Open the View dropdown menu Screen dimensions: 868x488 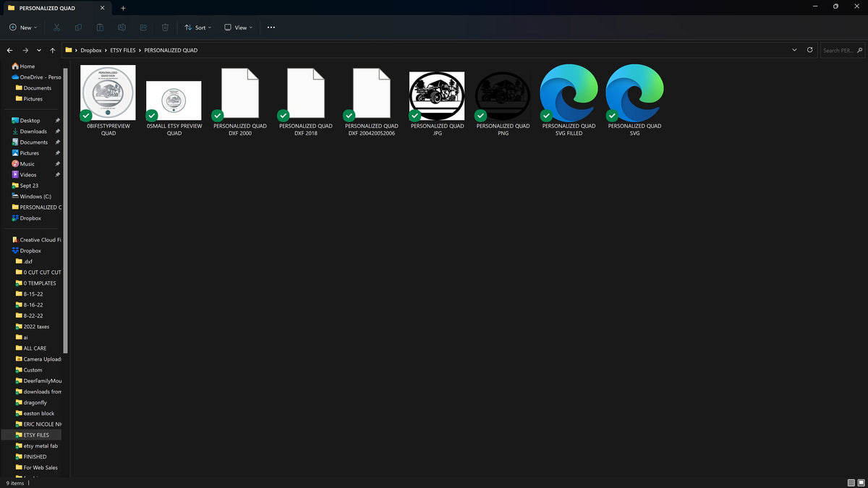[x=238, y=27]
